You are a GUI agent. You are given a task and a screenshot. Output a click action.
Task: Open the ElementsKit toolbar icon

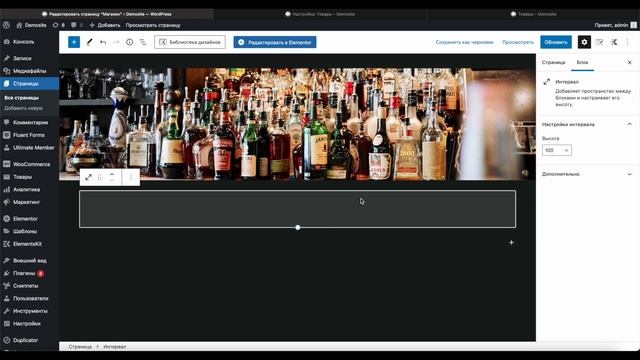[614, 42]
